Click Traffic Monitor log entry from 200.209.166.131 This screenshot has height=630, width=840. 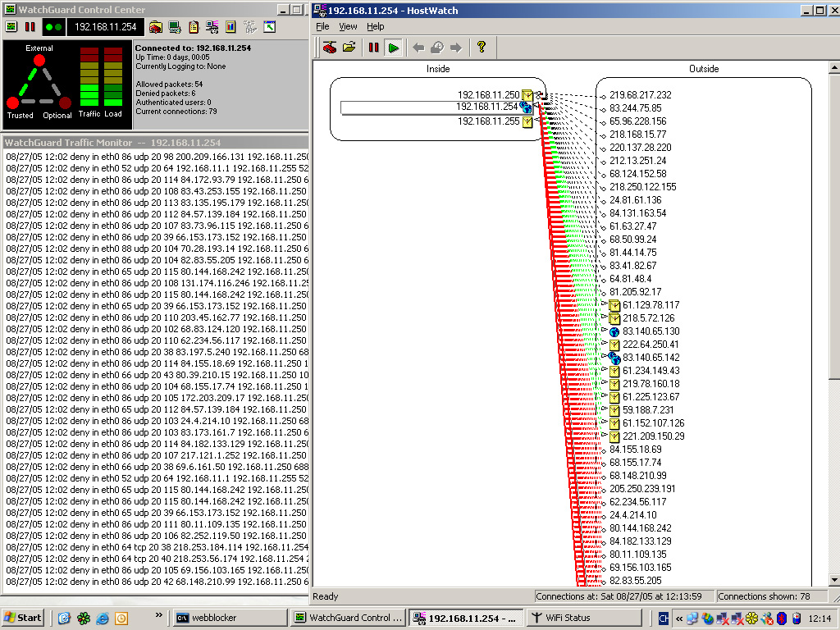157,157
